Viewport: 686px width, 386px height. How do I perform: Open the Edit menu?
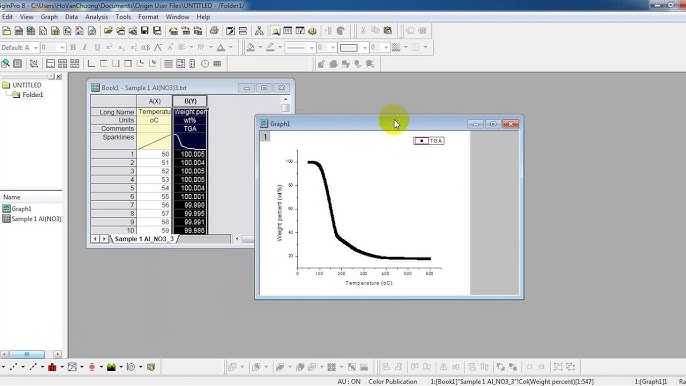pyautogui.click(x=7, y=17)
